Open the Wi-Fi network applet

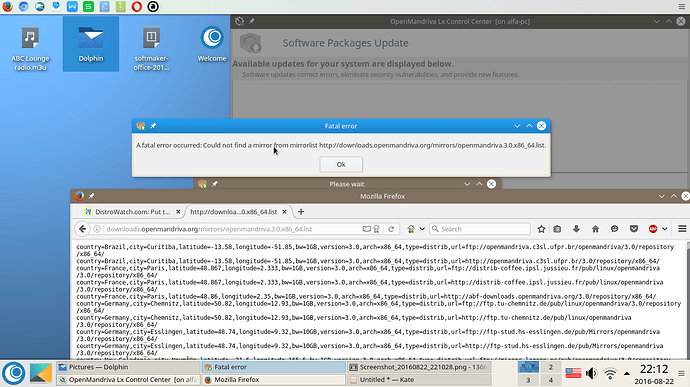(610, 374)
